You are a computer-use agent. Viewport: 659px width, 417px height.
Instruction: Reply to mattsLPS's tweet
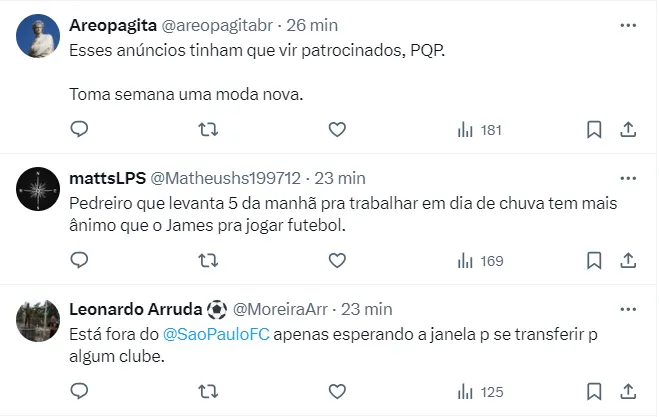click(x=80, y=261)
